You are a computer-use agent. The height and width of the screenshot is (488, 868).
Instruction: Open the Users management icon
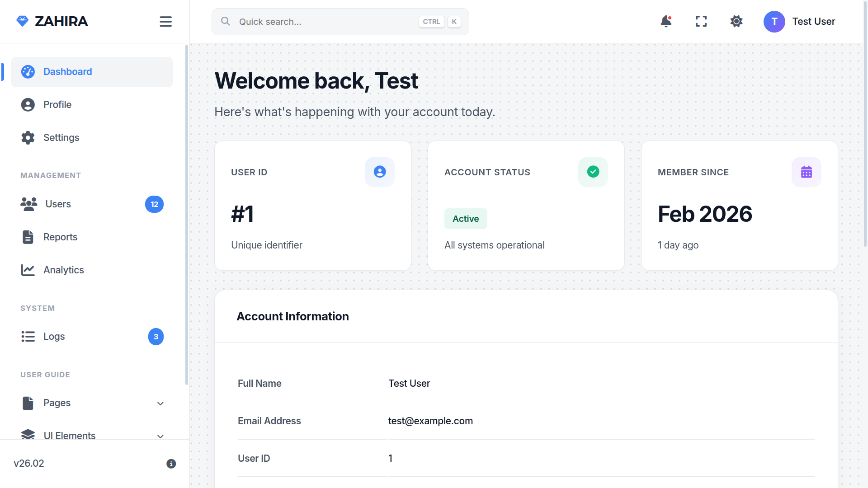coord(28,204)
